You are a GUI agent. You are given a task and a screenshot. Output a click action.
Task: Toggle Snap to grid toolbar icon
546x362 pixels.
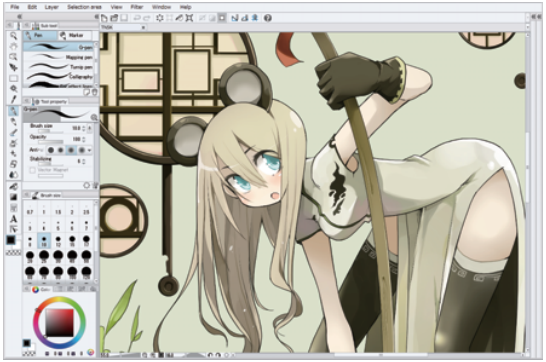255,18
